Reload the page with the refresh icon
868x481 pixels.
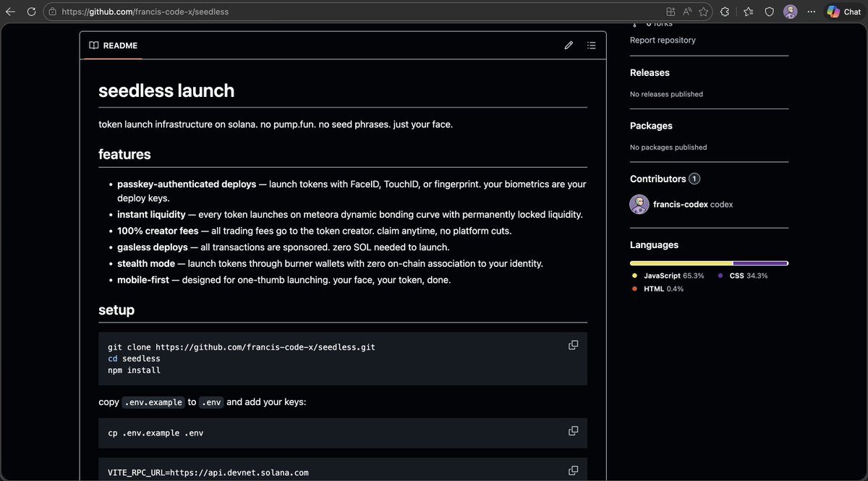[x=31, y=12]
